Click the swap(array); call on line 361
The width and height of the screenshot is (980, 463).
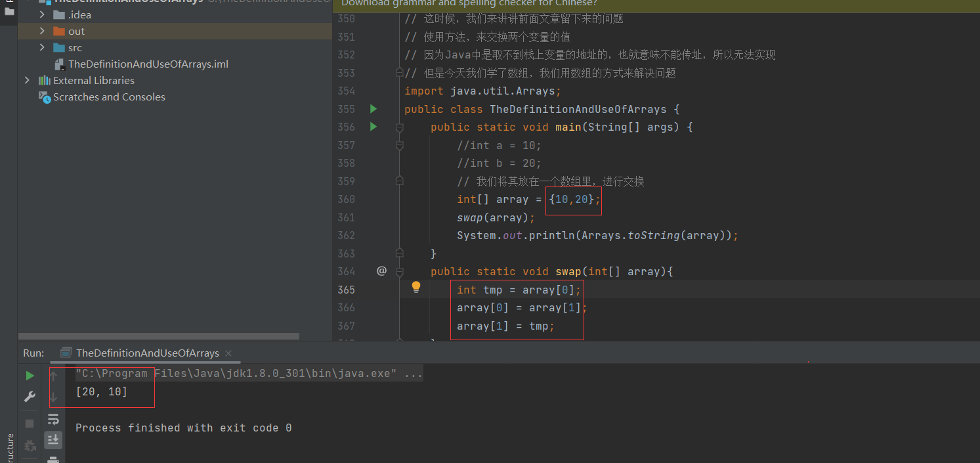pos(496,217)
